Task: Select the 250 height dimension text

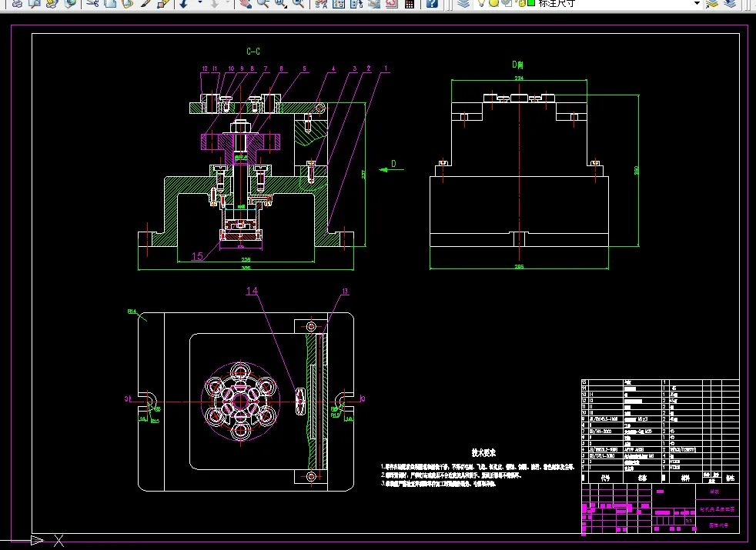Action: click(x=637, y=170)
